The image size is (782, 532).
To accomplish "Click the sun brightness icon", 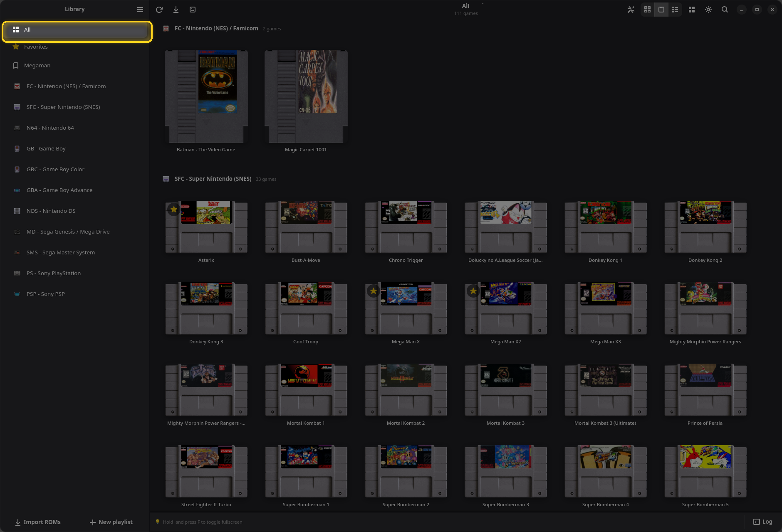I will click(708, 10).
